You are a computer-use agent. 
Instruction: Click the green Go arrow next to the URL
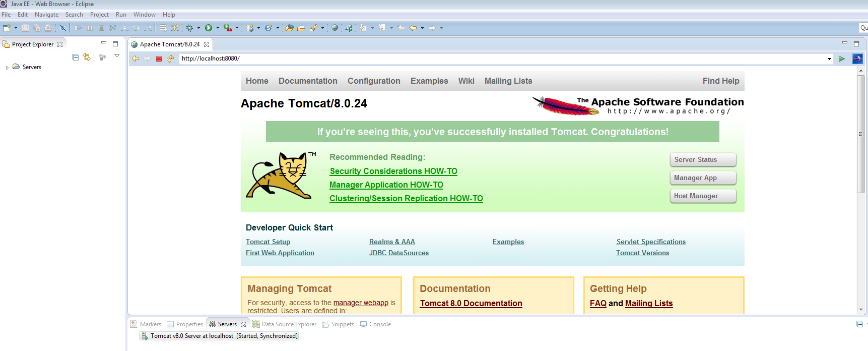point(841,58)
